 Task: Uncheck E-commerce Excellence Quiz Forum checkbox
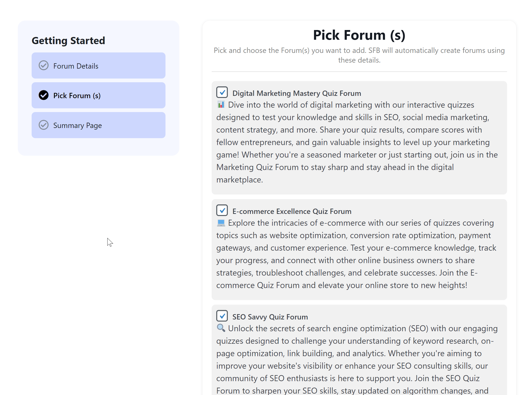(x=222, y=210)
